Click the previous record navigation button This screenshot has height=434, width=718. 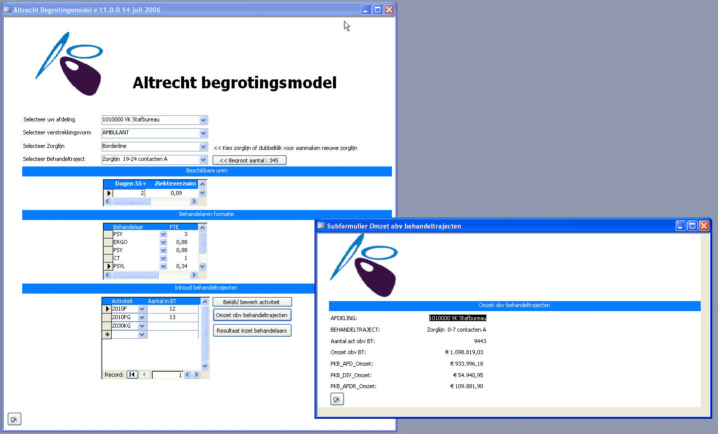click(x=144, y=374)
